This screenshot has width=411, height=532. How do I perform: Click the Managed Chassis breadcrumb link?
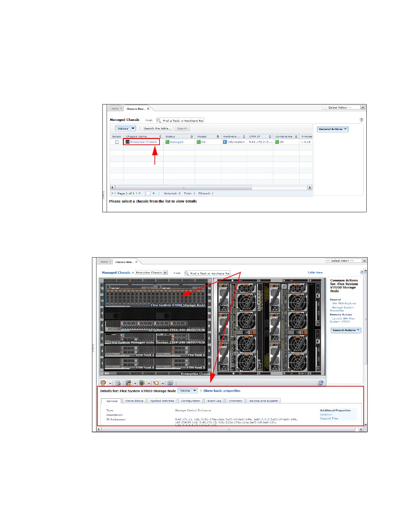[x=116, y=273]
